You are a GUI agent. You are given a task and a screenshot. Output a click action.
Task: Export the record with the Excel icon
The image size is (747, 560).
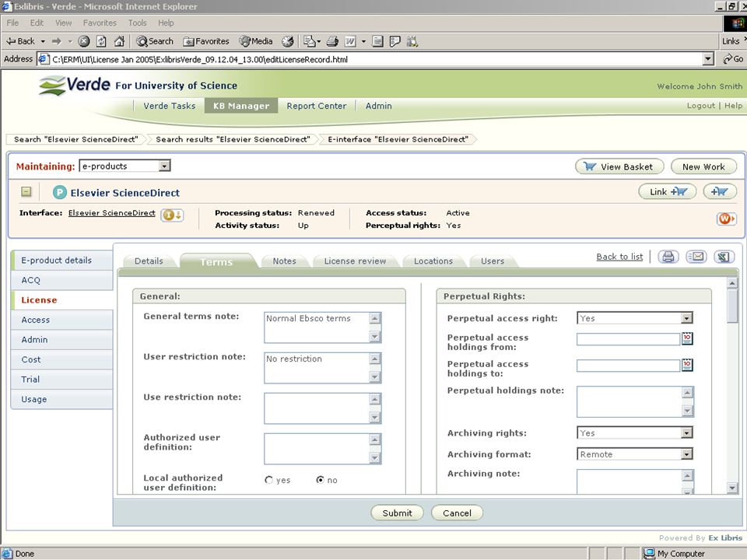point(724,257)
